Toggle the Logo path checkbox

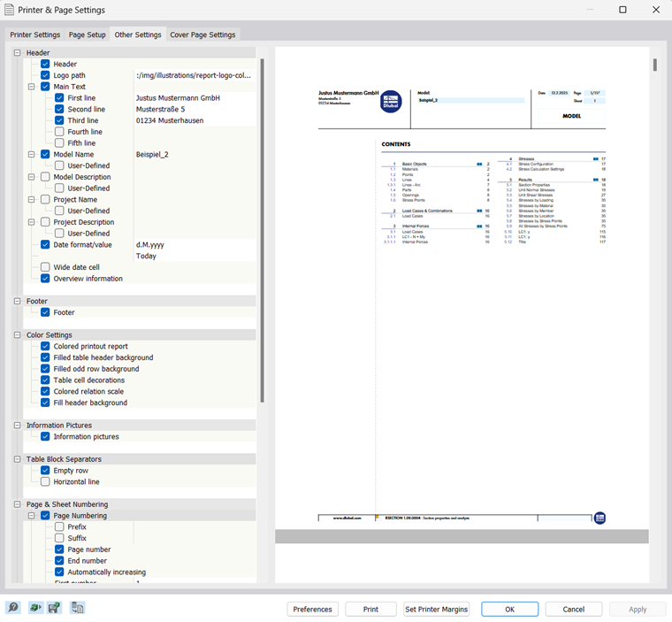[45, 75]
